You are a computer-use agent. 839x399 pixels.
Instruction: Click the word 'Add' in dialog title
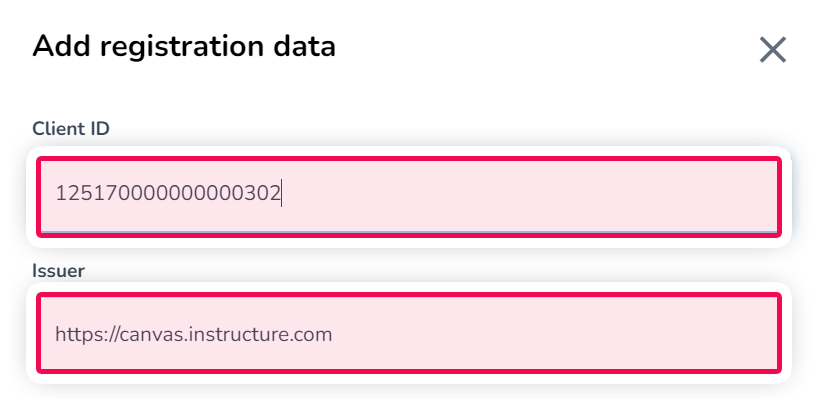pyautogui.click(x=62, y=47)
